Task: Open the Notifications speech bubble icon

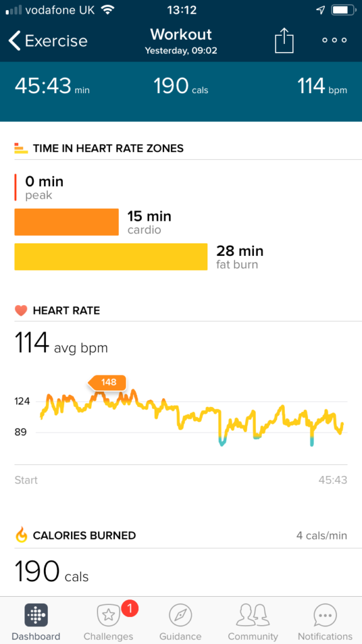Action: 325,616
